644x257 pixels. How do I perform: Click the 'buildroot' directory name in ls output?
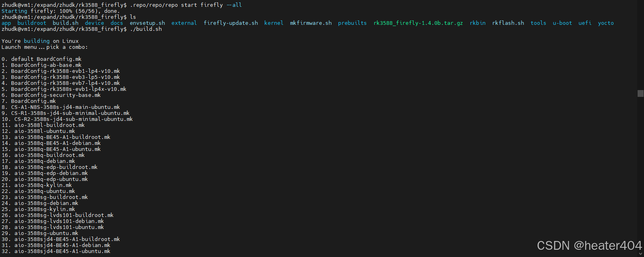[x=32, y=23]
